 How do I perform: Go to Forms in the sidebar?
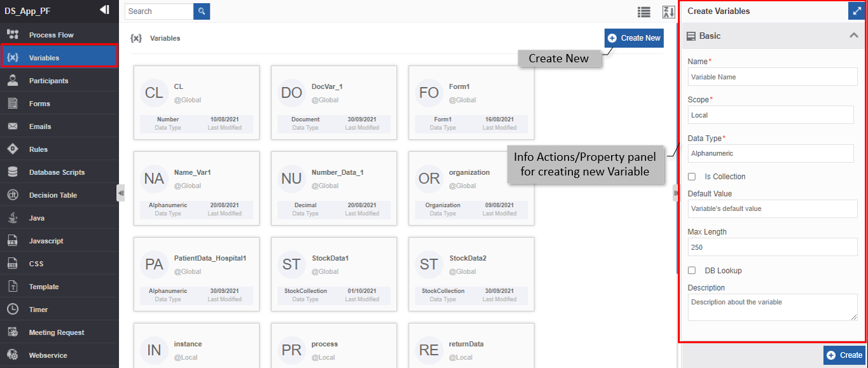(59, 104)
